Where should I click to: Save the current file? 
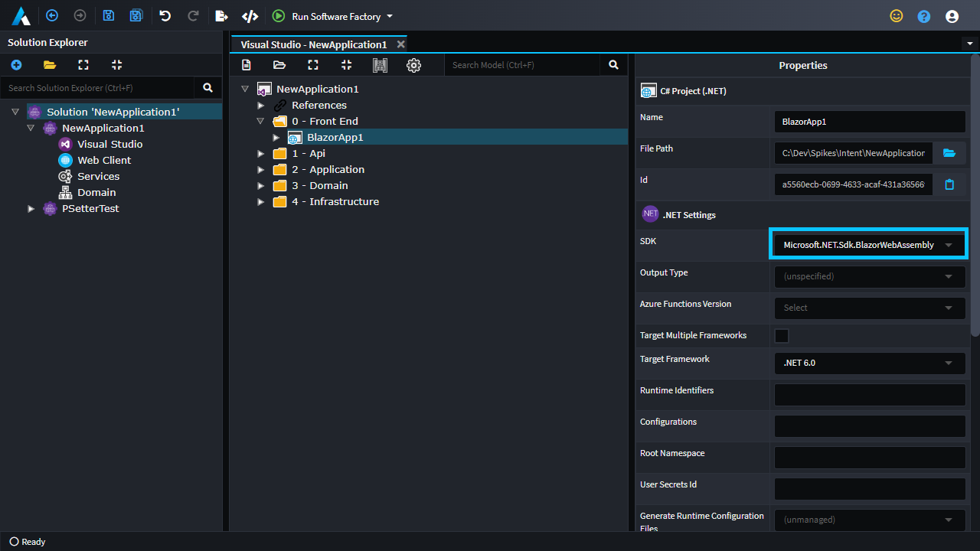[x=109, y=15]
